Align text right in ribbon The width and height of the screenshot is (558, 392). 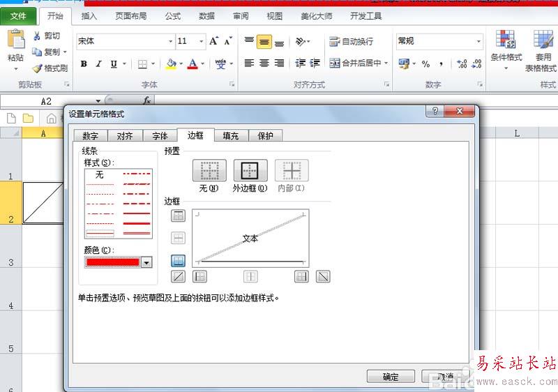tap(280, 63)
